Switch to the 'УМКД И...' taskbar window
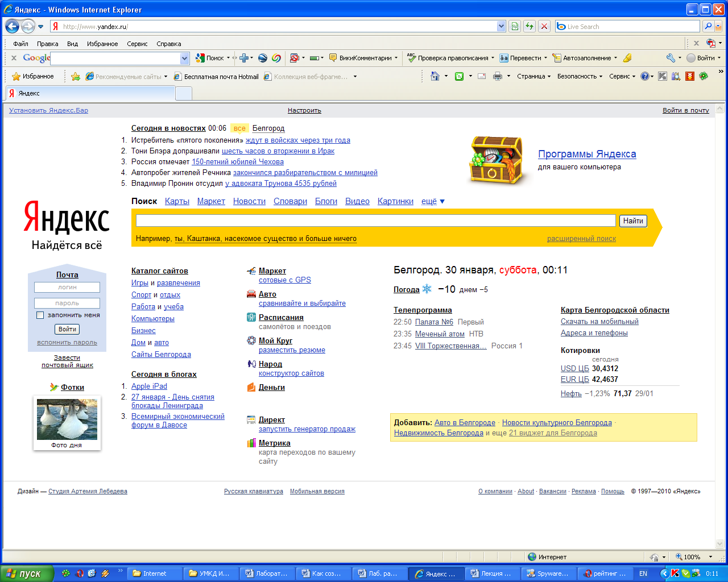Image resolution: width=728 pixels, height=582 pixels. coord(211,573)
